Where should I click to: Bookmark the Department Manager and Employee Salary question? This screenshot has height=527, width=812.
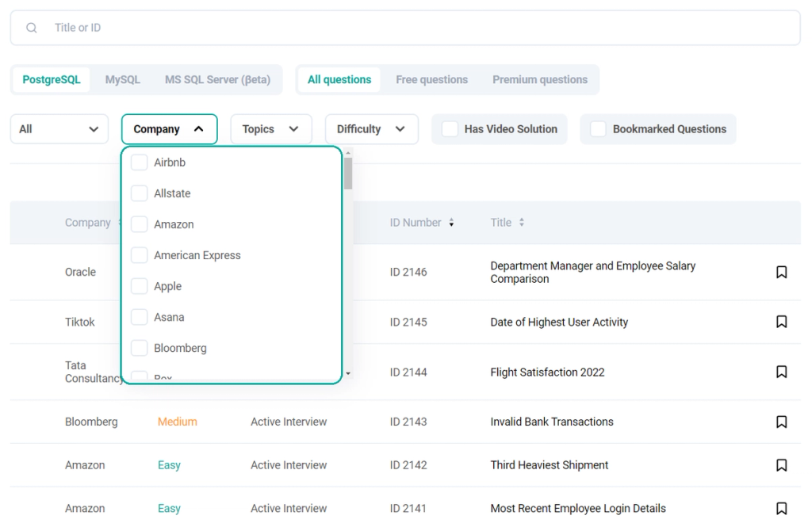click(x=781, y=272)
